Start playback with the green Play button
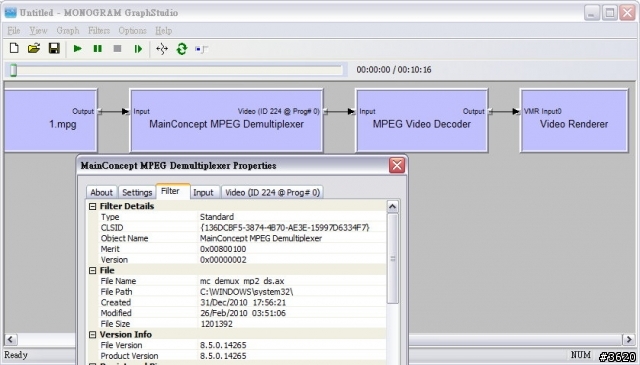 [78, 49]
